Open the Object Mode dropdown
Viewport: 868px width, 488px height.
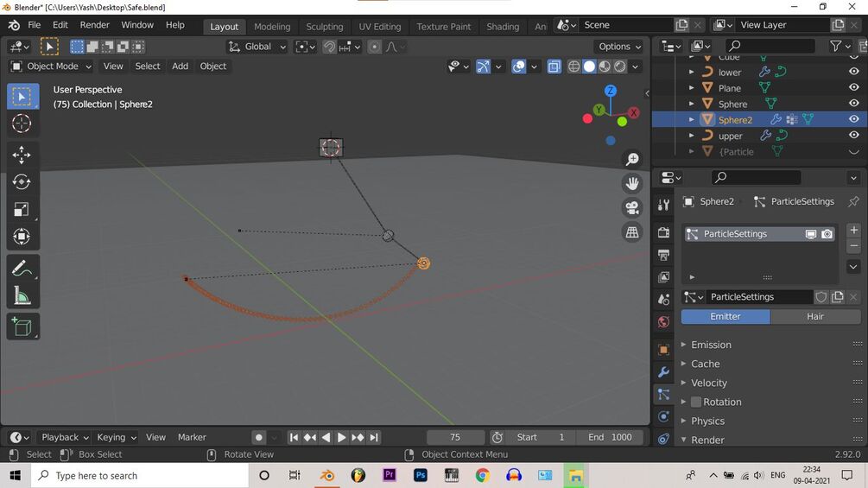point(52,67)
